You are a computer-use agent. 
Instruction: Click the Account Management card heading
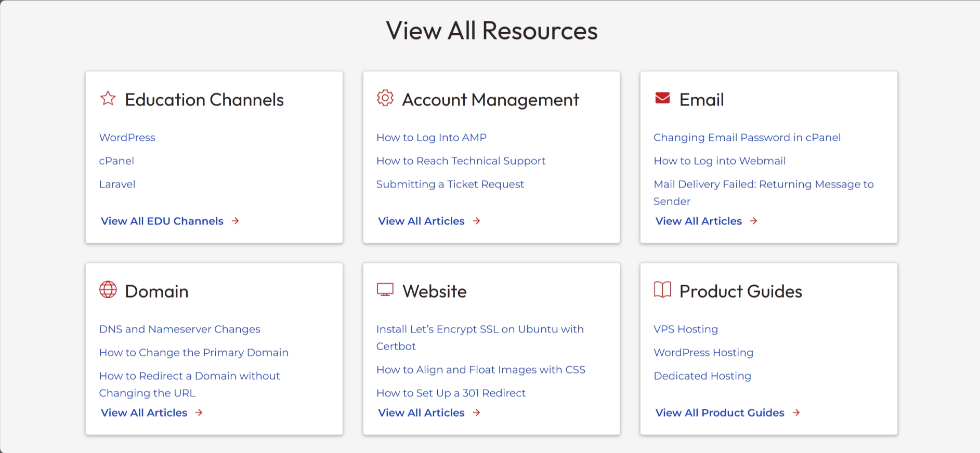pyautogui.click(x=491, y=99)
